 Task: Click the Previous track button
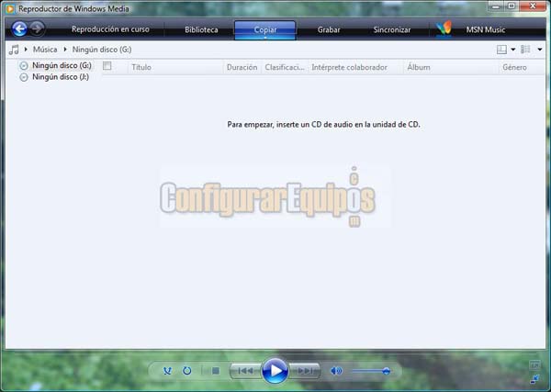245,371
